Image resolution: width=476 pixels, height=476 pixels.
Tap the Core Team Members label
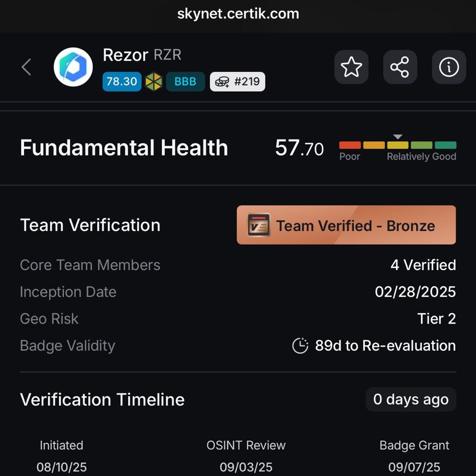pos(90,265)
